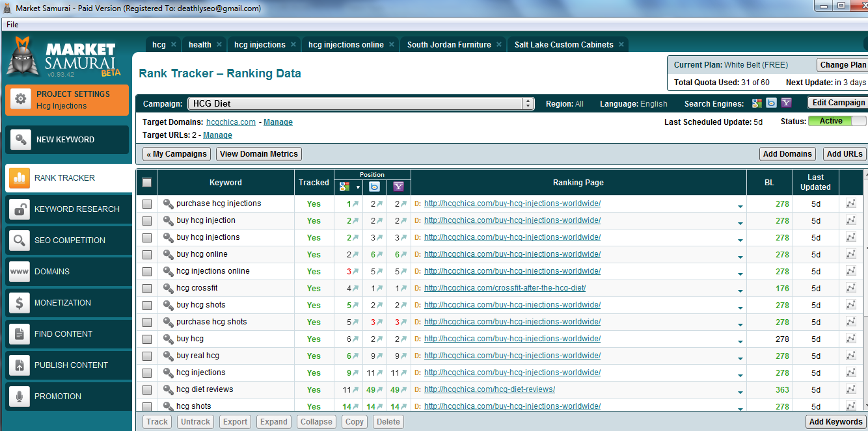The image size is (868, 431).
Task: Sort by Google position column icon
Action: (345, 187)
